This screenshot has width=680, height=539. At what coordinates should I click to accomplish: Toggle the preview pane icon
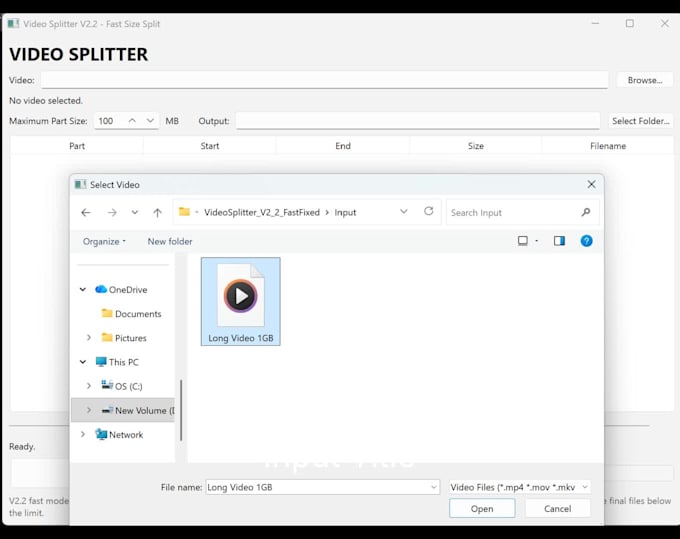[559, 241]
